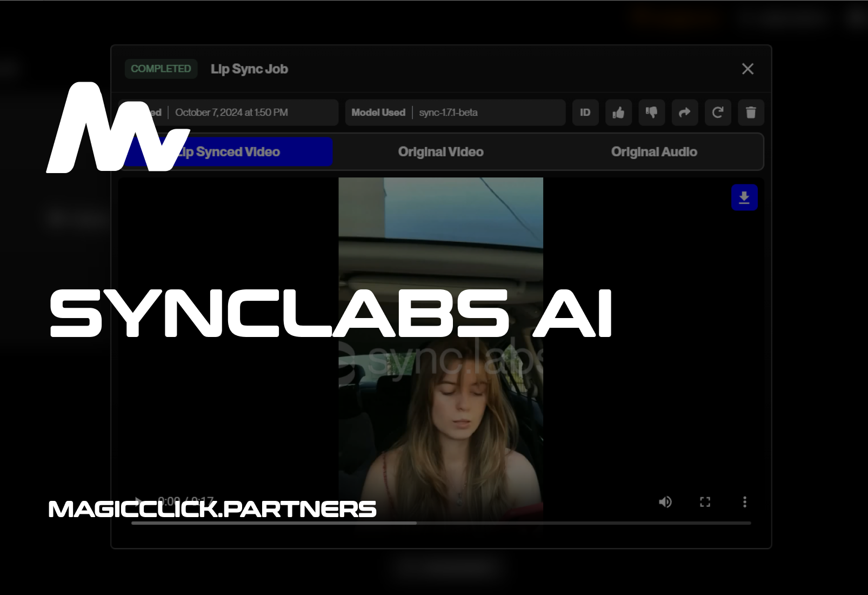Copy the job ID with the ID button
Image resolution: width=868 pixels, height=595 pixels.
coord(585,113)
